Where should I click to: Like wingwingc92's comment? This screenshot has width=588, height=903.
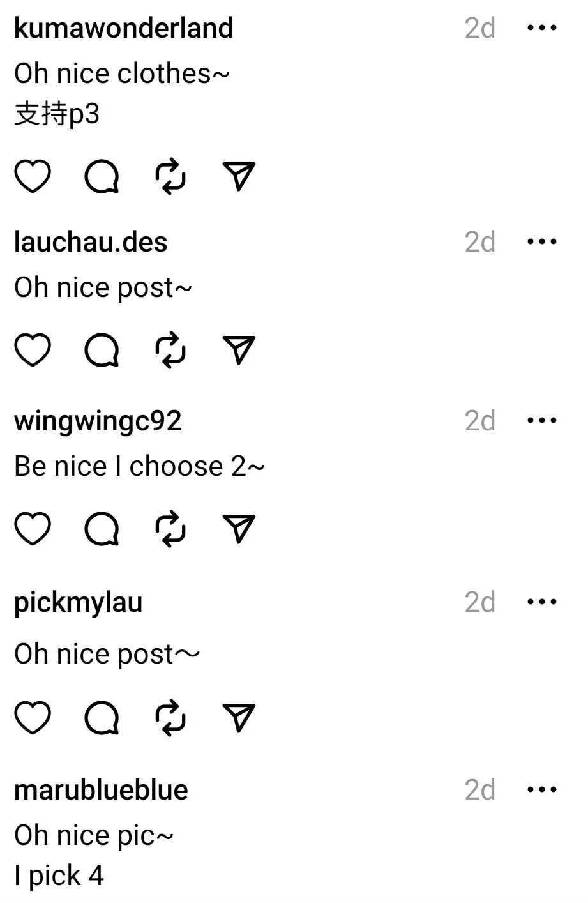coord(33,529)
